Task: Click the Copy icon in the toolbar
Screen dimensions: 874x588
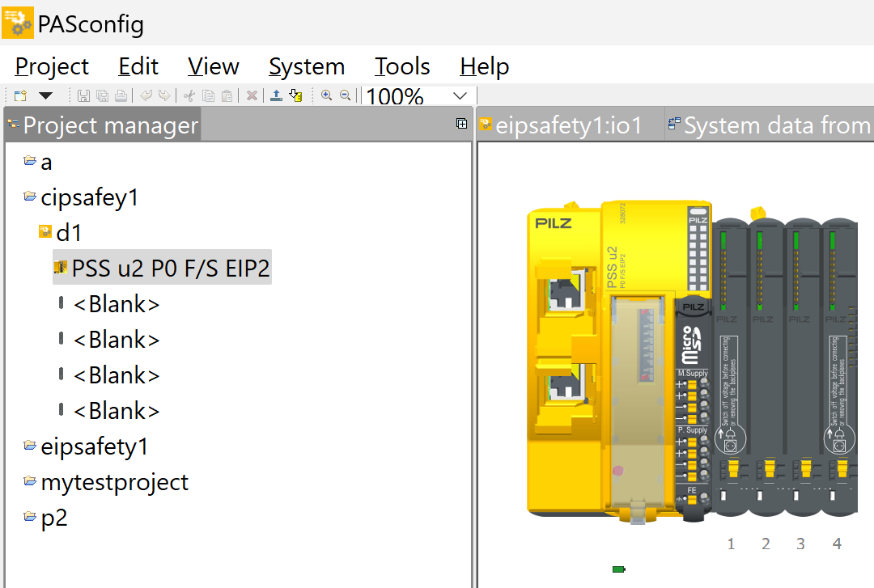Action: point(209,96)
